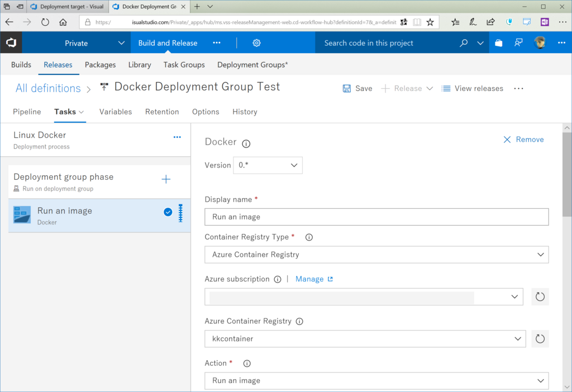Click the search magnifier icon

click(x=464, y=43)
